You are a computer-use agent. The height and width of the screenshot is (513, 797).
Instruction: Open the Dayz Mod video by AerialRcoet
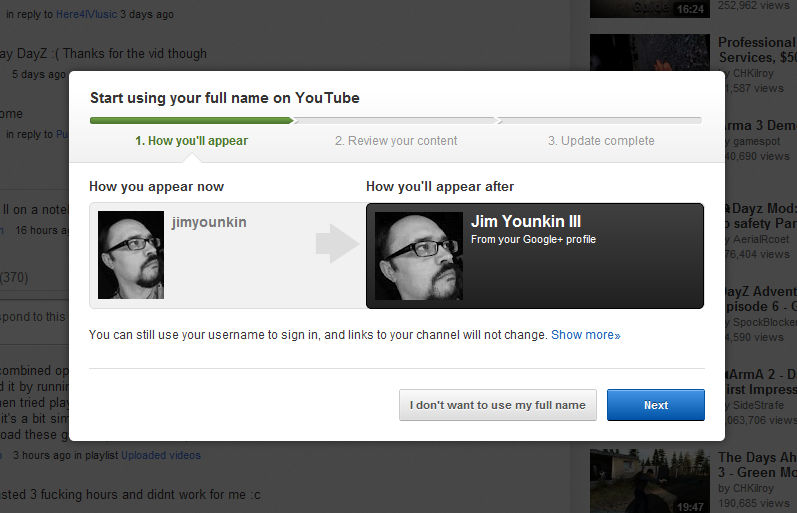pos(761,216)
